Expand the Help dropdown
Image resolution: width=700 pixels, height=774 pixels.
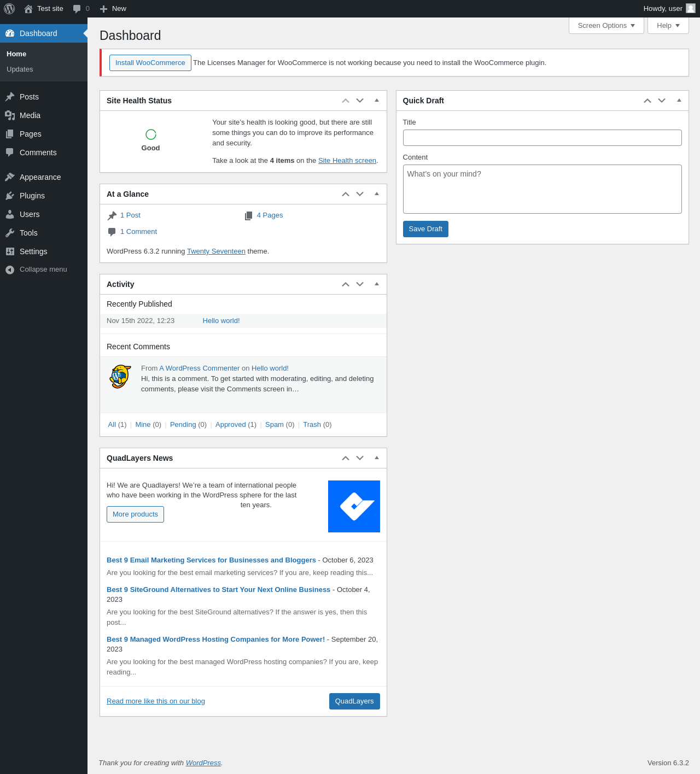point(668,26)
